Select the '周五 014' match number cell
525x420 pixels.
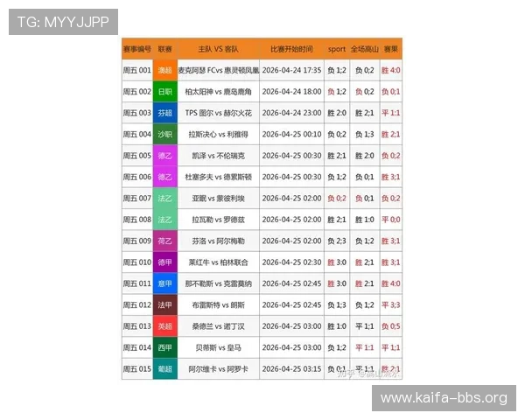(137, 347)
